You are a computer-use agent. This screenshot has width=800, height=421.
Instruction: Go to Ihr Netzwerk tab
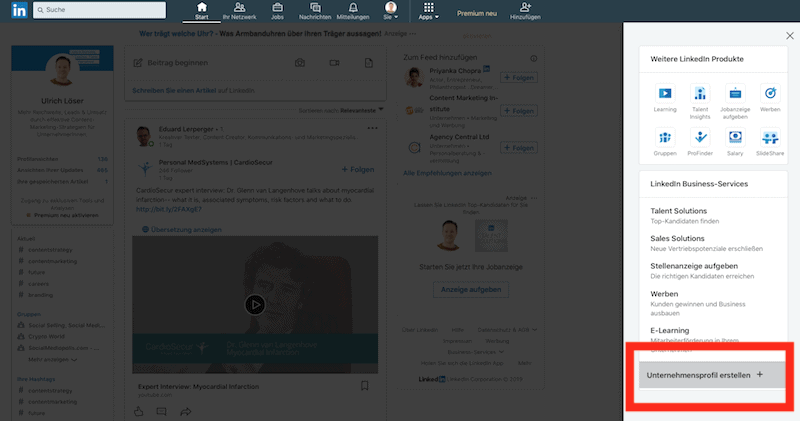click(239, 11)
